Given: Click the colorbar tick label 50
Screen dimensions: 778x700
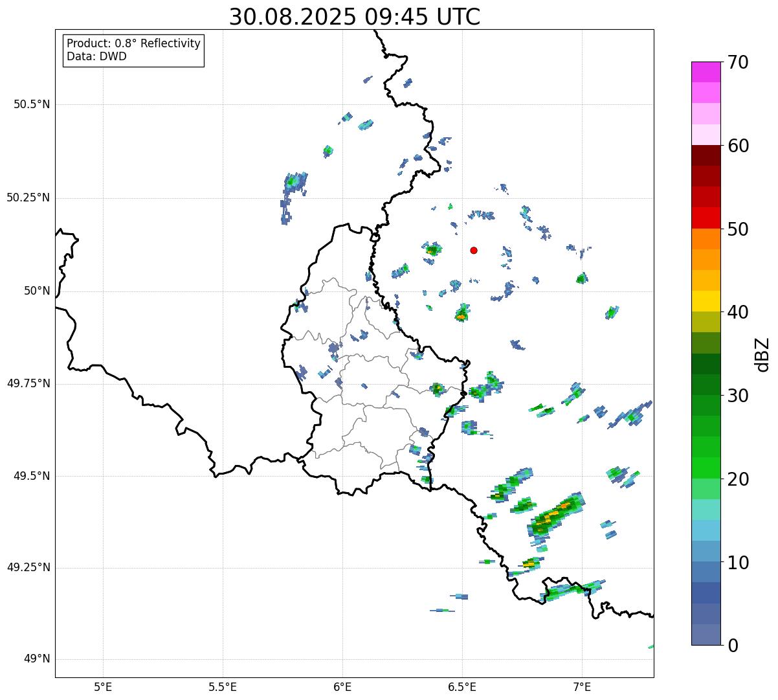Looking at the screenshot, I should click(x=738, y=229).
